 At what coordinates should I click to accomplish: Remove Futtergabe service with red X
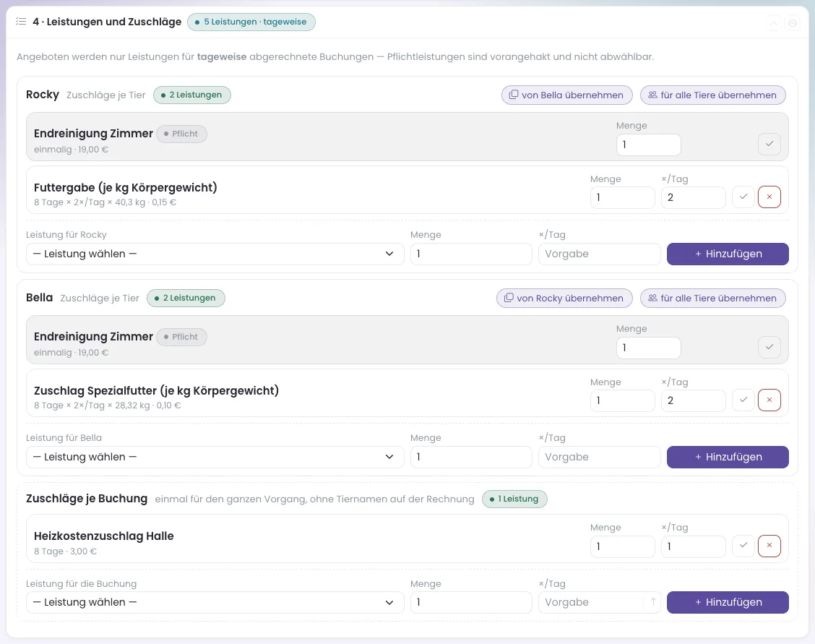coord(769,197)
